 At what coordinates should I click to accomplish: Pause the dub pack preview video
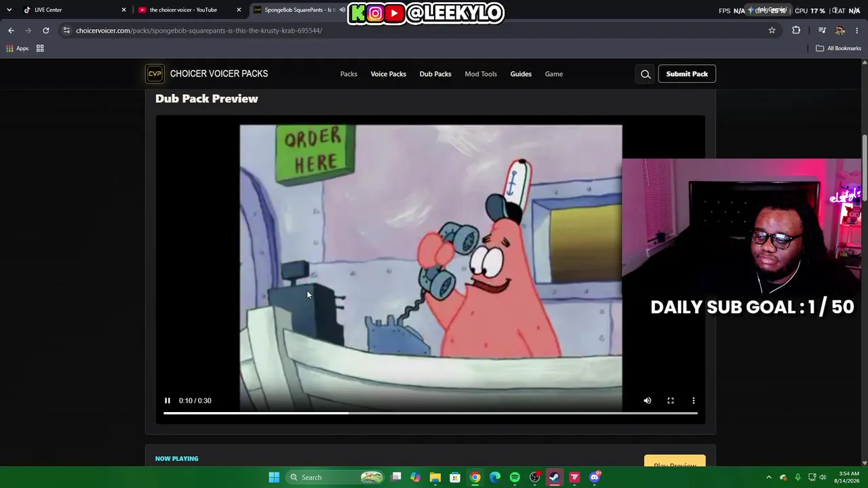(x=167, y=401)
